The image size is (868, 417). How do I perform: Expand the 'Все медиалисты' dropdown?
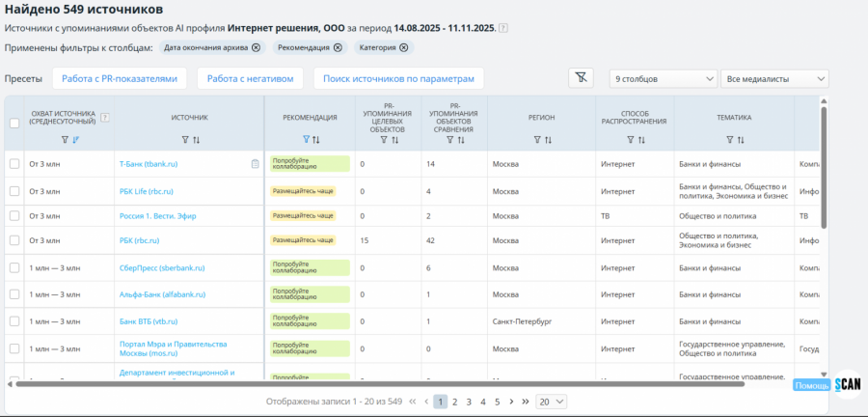tap(774, 78)
